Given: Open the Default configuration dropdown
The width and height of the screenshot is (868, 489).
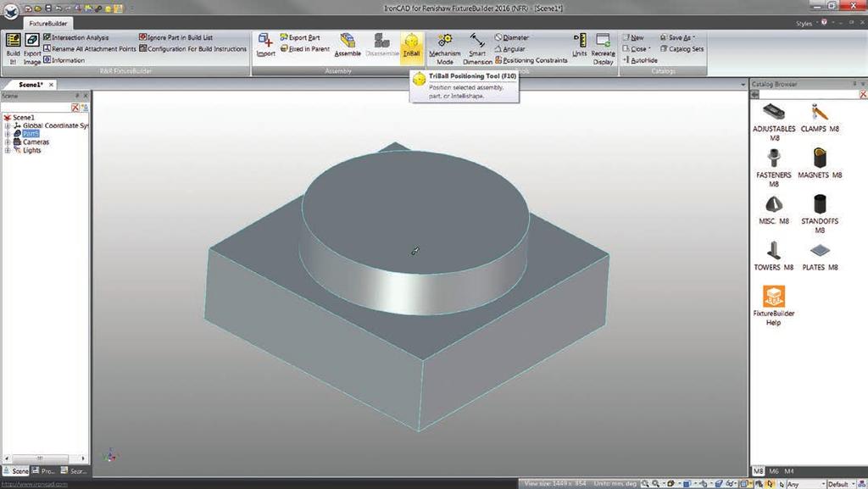Looking at the screenshot, I should click(840, 484).
